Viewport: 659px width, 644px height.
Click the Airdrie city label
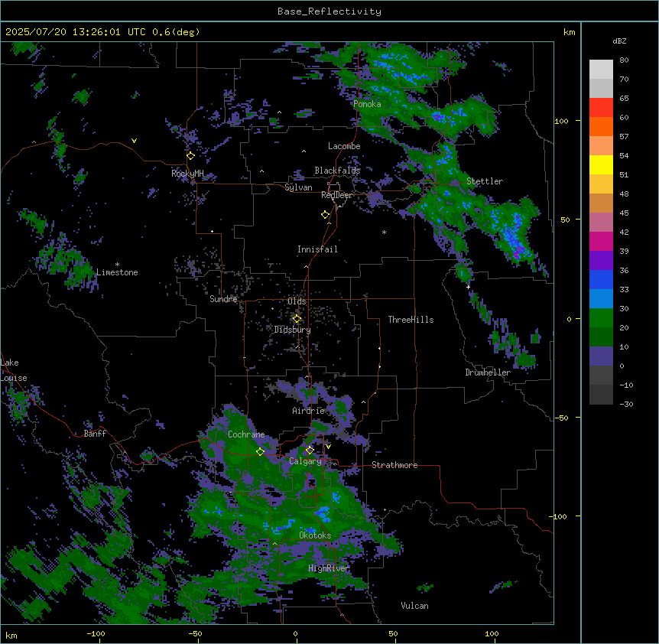(309, 411)
